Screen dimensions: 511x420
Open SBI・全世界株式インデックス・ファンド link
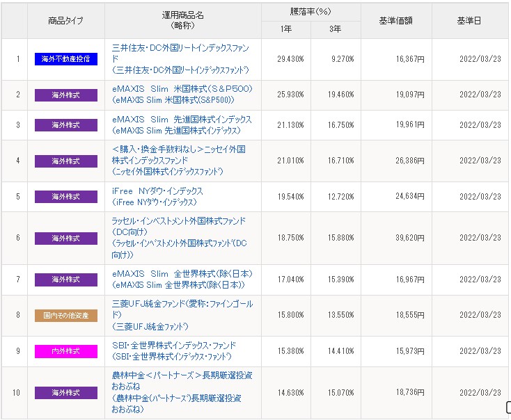click(x=174, y=351)
